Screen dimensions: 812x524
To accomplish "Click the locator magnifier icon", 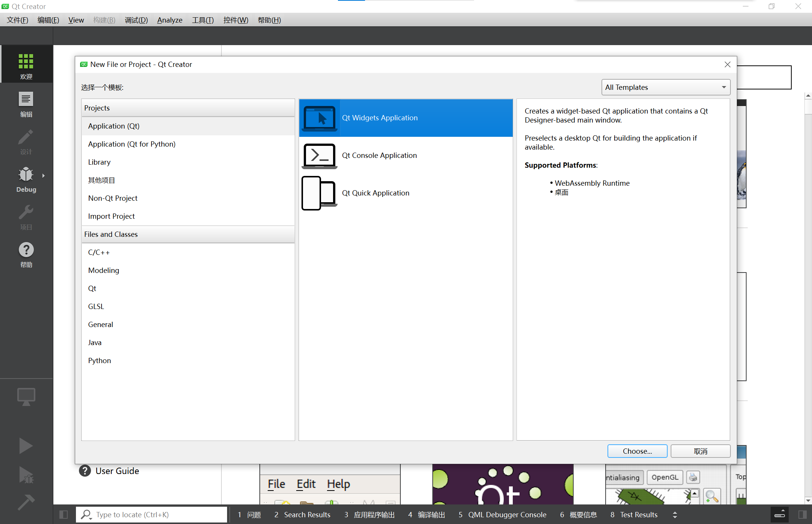I will tap(86, 515).
